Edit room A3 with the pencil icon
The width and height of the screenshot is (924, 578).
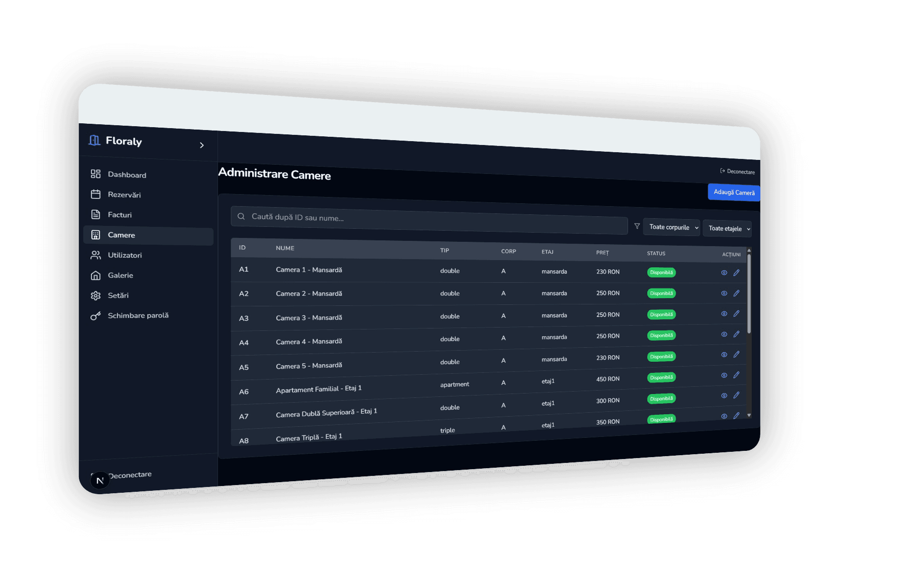click(736, 314)
